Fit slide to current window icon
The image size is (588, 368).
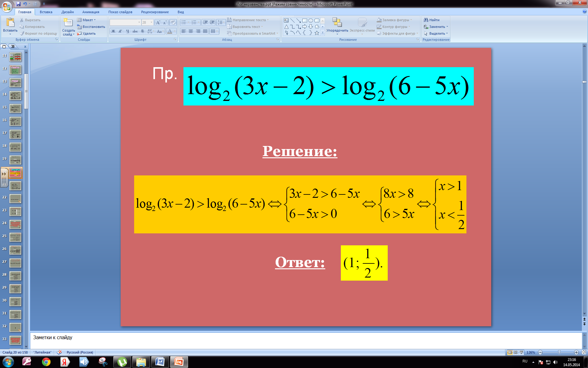pyautogui.click(x=584, y=352)
